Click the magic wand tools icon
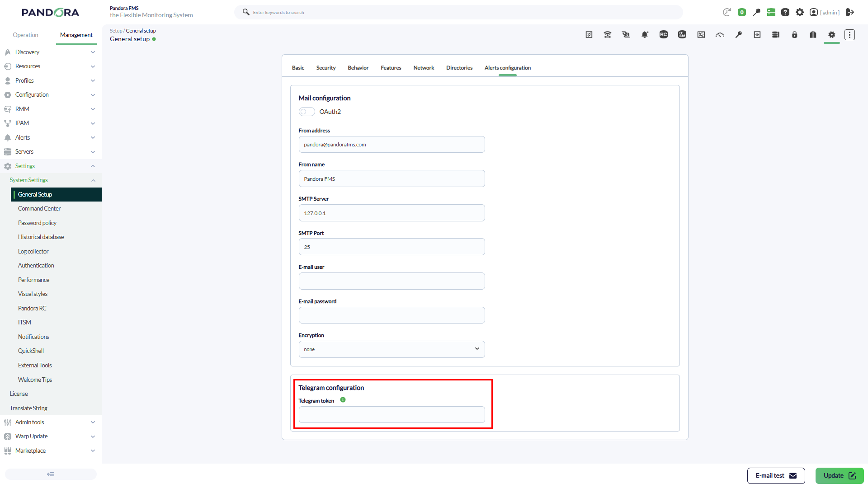Screen dimensions: 868x488 point(756,12)
